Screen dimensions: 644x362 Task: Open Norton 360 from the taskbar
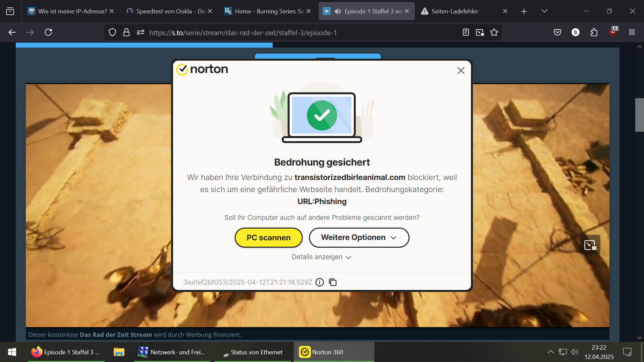[x=334, y=352]
